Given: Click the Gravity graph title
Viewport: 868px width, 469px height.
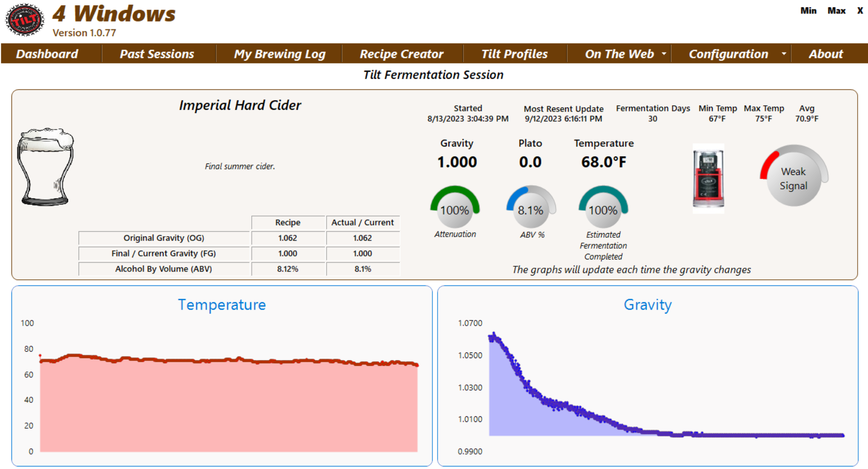Looking at the screenshot, I should point(648,304).
